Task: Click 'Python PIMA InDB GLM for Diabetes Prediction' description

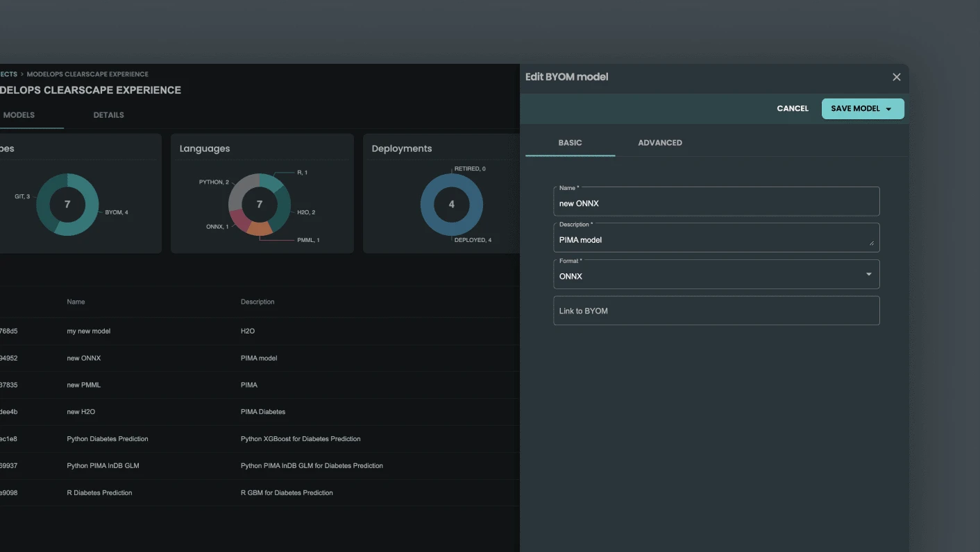Action: (312, 466)
